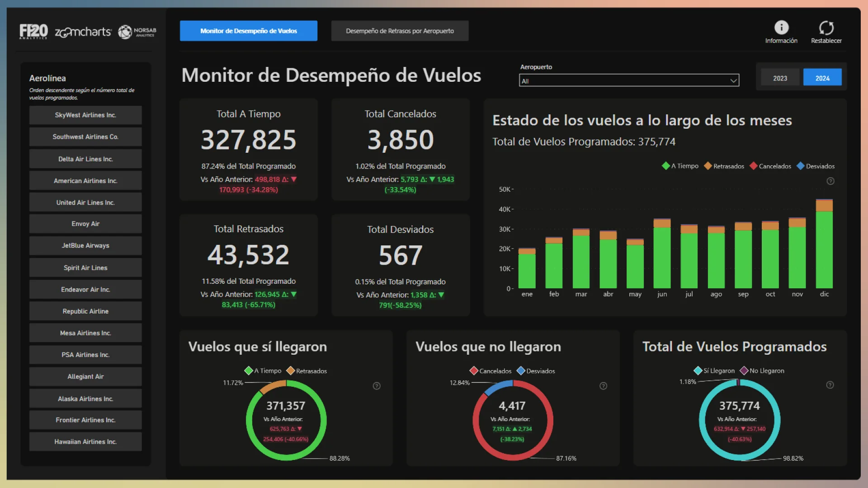Click the ZoomCharts logo
This screenshot has height=488, width=868.
(x=83, y=32)
